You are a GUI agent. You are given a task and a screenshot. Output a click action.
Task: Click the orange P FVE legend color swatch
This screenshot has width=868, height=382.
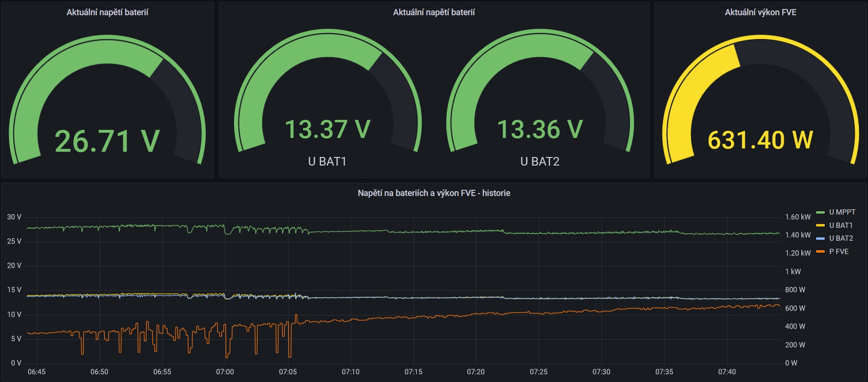tap(820, 252)
